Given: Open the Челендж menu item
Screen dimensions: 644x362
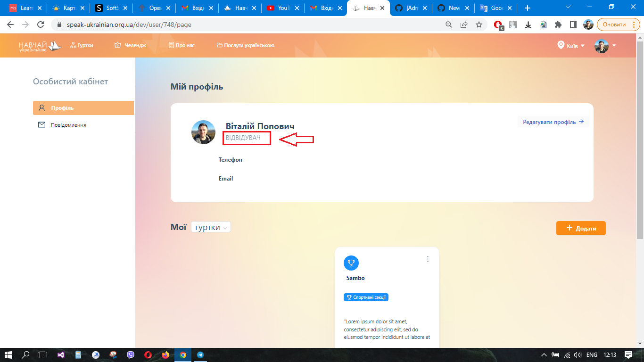Looking at the screenshot, I should click(130, 46).
